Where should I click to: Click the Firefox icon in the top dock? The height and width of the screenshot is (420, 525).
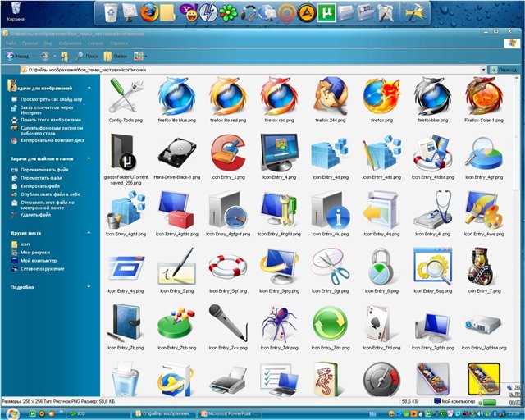click(149, 13)
